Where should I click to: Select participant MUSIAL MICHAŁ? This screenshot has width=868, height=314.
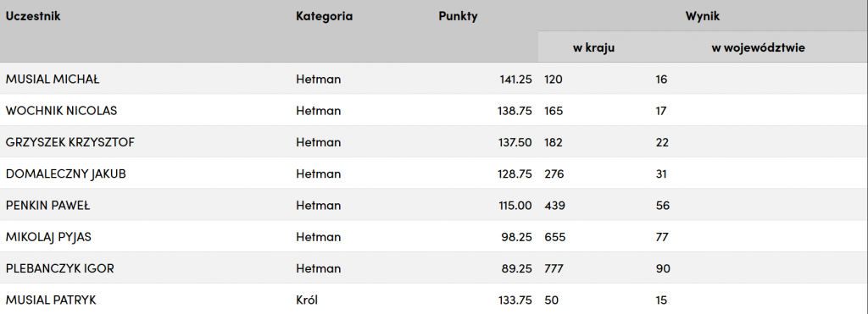tap(53, 79)
